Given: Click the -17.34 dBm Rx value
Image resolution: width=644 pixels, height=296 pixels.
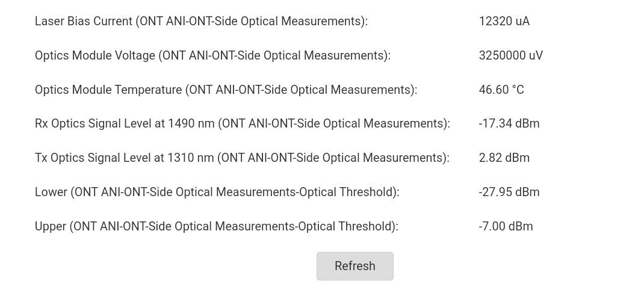Looking at the screenshot, I should (x=509, y=123).
